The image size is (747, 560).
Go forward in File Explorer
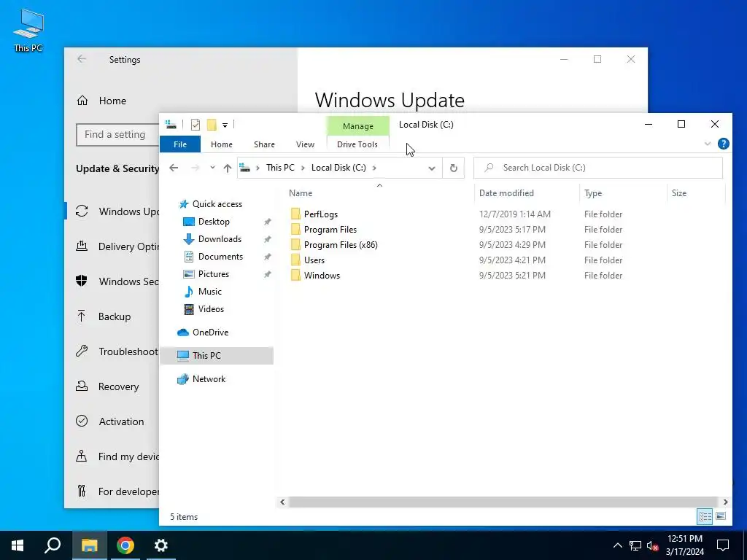195,168
